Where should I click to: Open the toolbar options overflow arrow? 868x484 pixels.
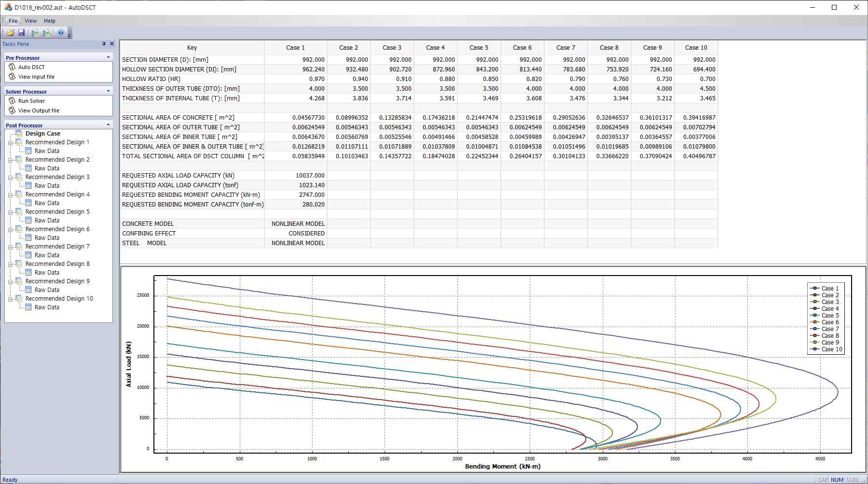[70, 33]
